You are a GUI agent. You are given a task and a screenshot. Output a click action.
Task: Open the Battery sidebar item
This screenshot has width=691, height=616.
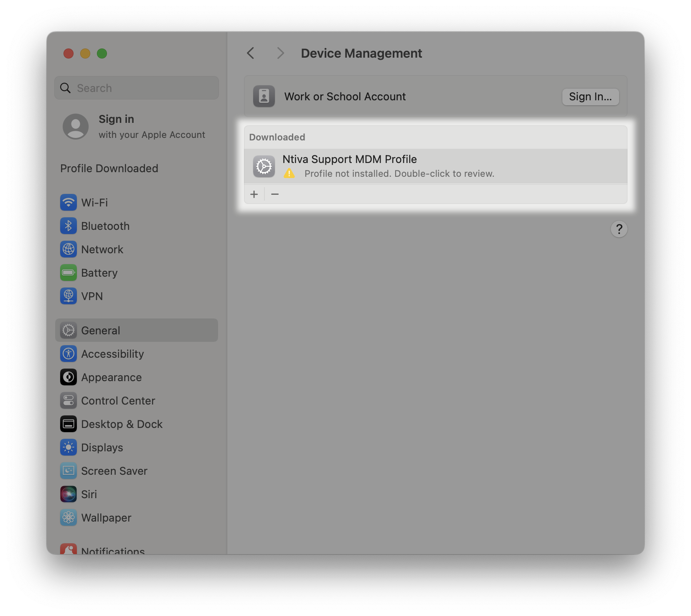(137, 273)
